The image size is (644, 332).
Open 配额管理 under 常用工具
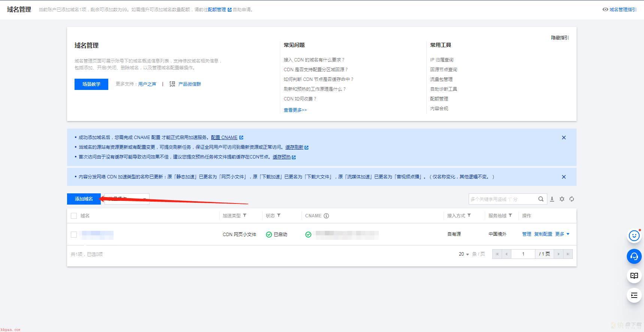pos(439,99)
